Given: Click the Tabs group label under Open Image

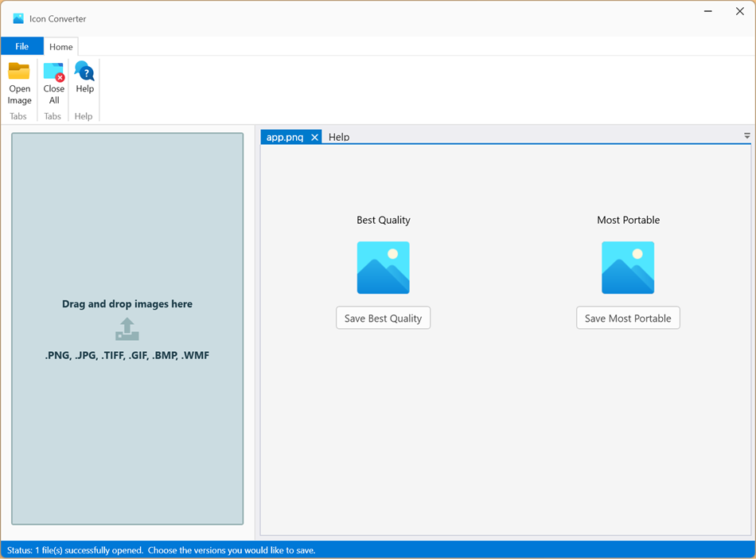Looking at the screenshot, I should click(x=18, y=116).
